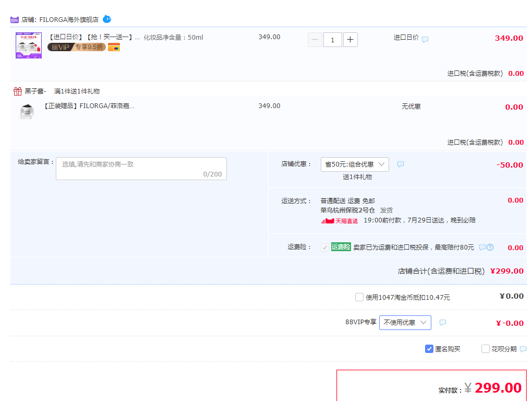Screen dimensions: 532x401
Task: Check 使用1047淘金币抵扣10.47元 checkbox
Action: [359, 297]
